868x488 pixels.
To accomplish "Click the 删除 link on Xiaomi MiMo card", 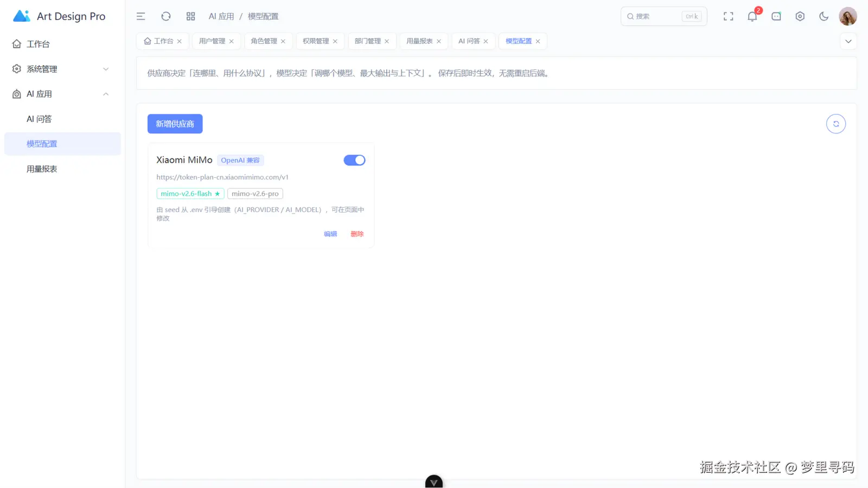I will tap(357, 234).
